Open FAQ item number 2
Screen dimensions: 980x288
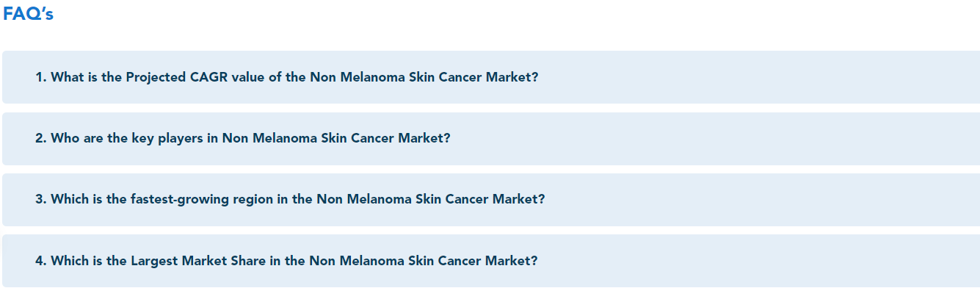click(490, 138)
